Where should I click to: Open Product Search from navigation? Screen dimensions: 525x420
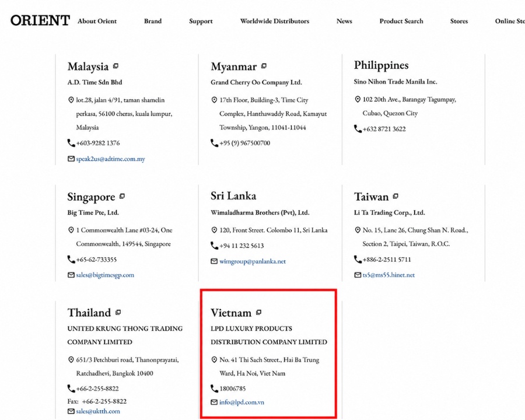click(x=401, y=21)
